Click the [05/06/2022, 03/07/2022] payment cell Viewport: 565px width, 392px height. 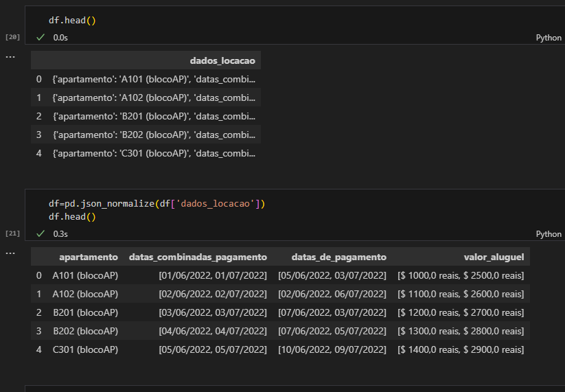[332, 275]
